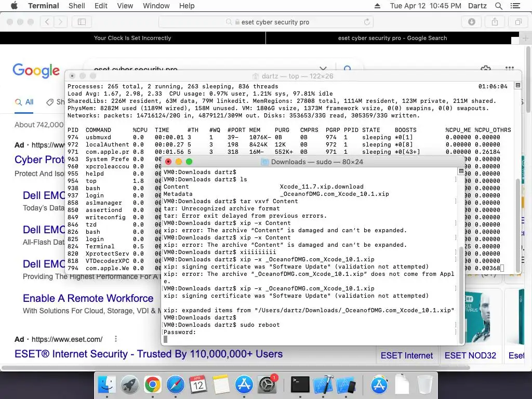Switch to 'Your Clock Is Set Incorrectly' tab

[x=132, y=38]
